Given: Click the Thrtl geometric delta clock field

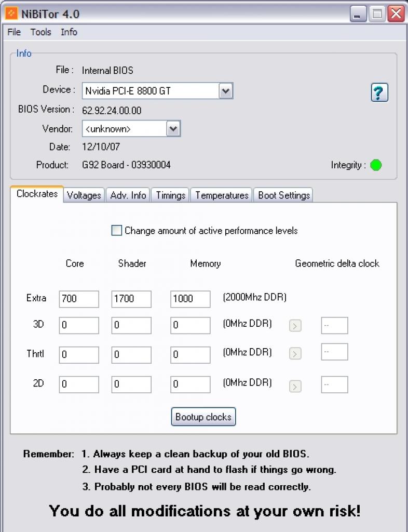Looking at the screenshot, I should (334, 352).
